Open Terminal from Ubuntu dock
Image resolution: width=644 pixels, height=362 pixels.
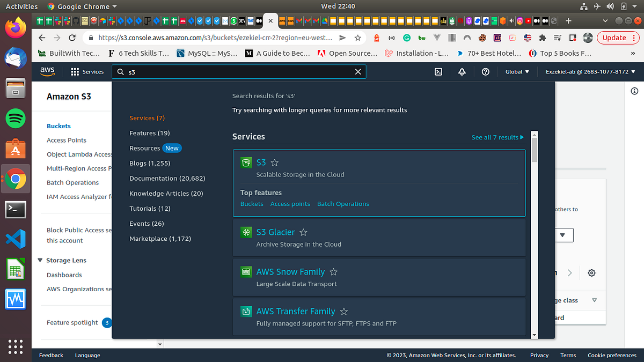[x=16, y=209]
